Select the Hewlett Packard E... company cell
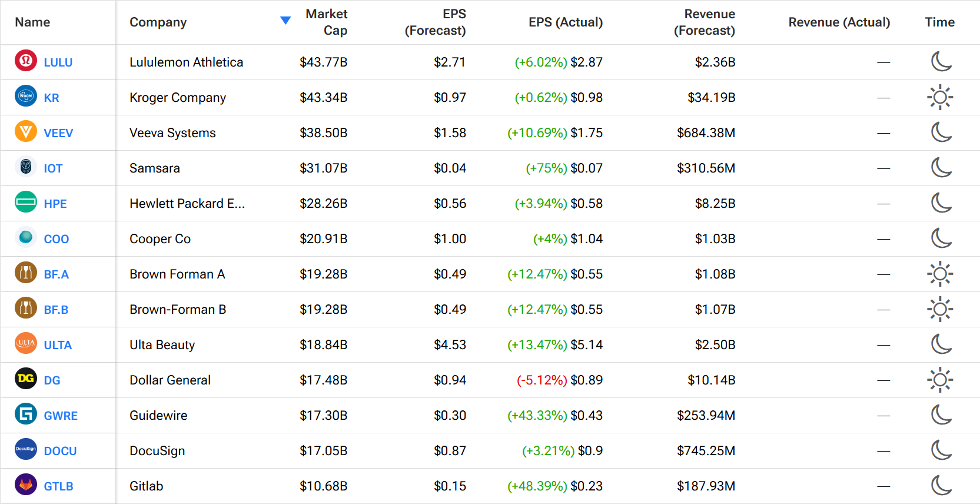The height and width of the screenshot is (504, 980). 187,204
